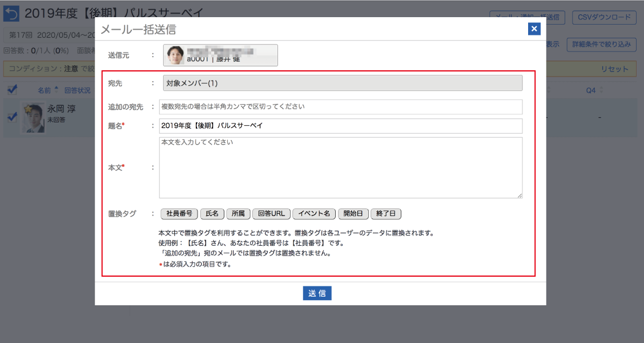Click the 追加の宛先 input field
Viewport: 644px width, 343px height.
tap(340, 107)
